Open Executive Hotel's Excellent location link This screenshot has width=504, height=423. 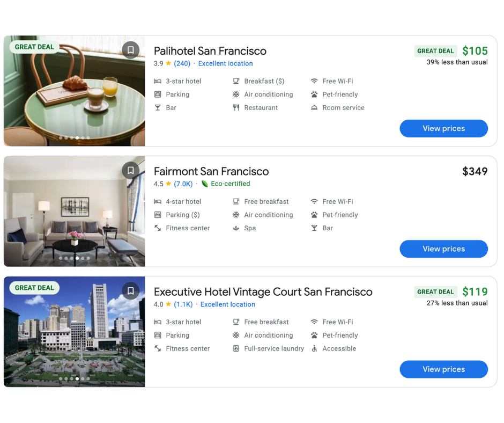coord(227,304)
